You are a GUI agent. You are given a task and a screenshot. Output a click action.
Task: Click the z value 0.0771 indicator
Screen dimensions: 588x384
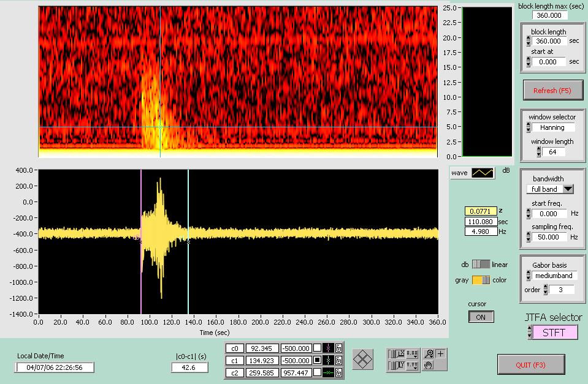[481, 211]
